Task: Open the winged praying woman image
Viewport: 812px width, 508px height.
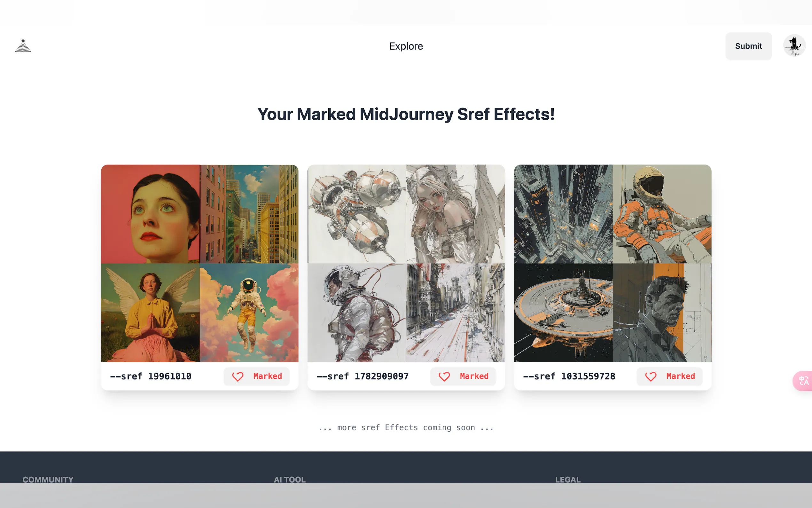Action: [x=150, y=313]
